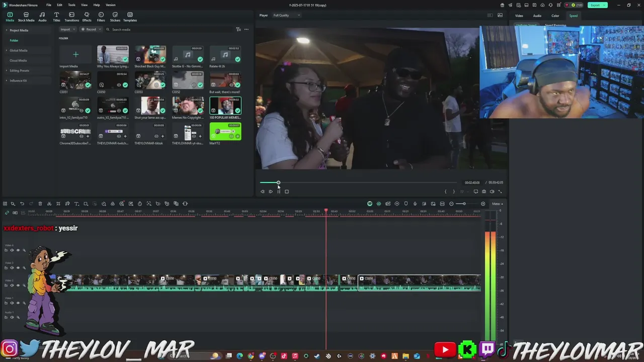Click the speed stopwatch icon in timeline toolbar
644x362 pixels.
point(140,204)
